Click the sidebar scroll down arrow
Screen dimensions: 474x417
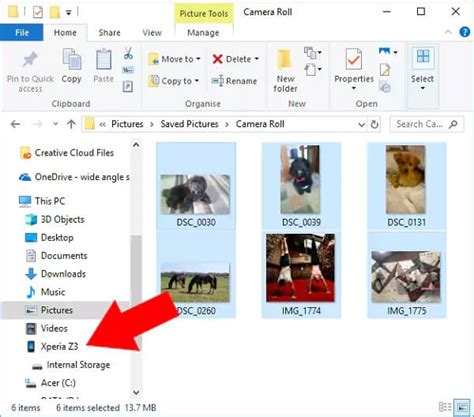click(136, 393)
